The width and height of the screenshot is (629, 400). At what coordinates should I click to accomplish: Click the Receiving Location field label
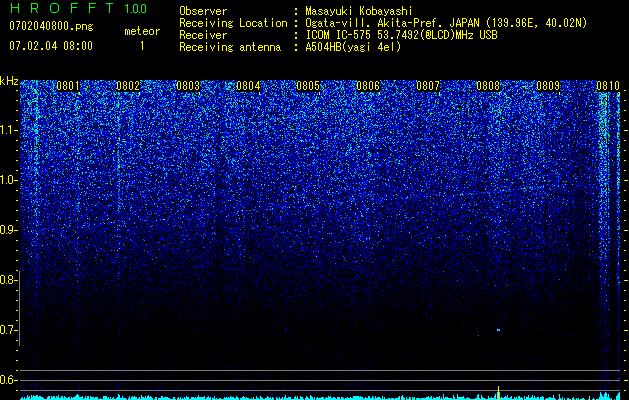point(233,23)
